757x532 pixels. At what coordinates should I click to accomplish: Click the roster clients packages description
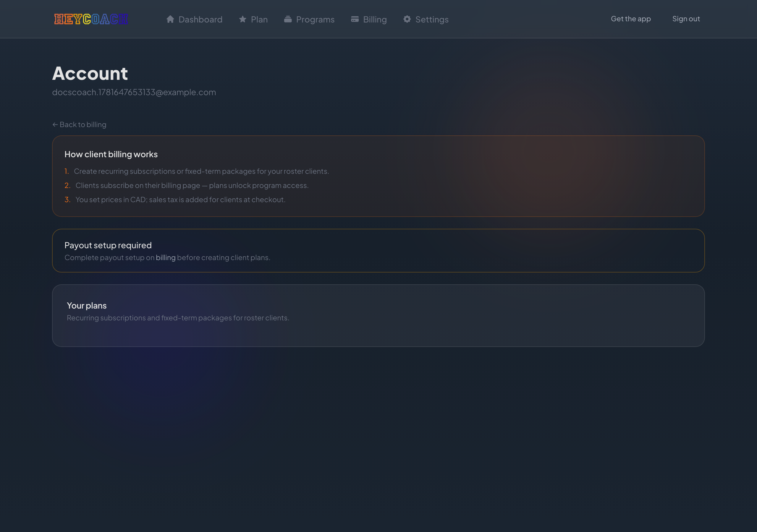click(x=178, y=318)
